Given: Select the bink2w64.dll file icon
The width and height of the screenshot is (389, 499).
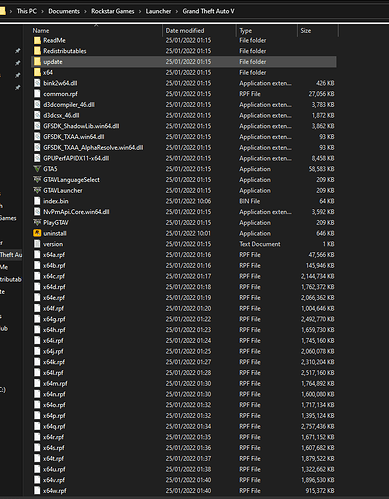Looking at the screenshot, I should click(x=37, y=83).
